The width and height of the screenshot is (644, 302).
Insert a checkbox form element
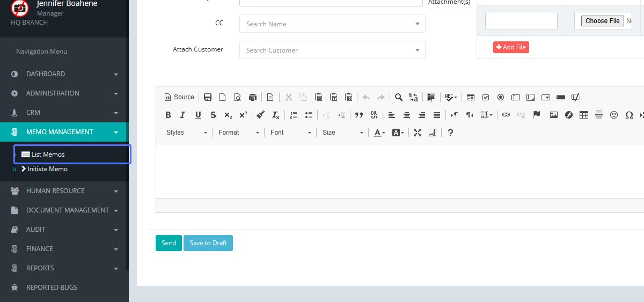(486, 97)
